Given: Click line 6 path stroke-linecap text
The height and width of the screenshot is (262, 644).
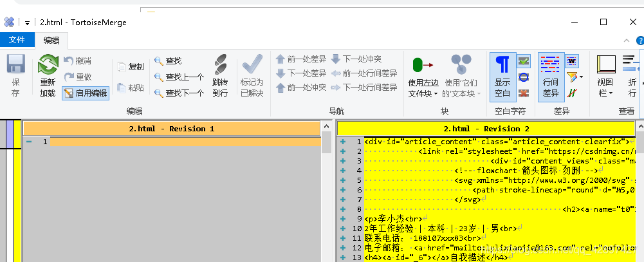Looking at the screenshot, I should (554, 190).
